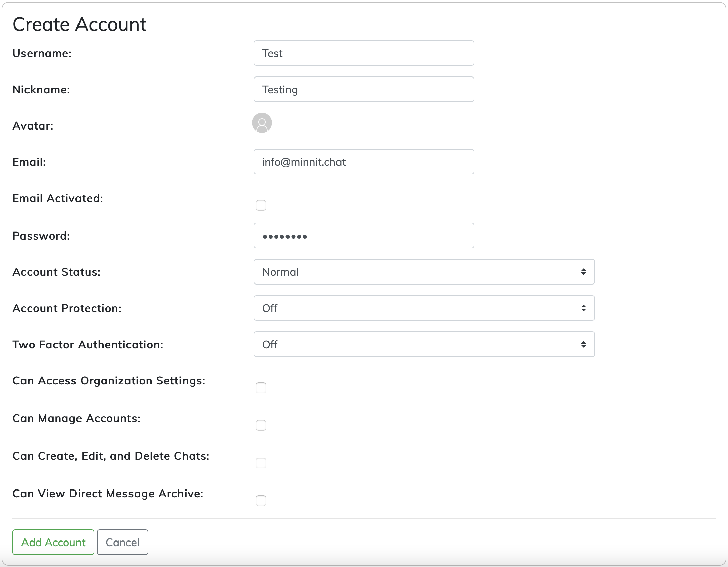728x567 pixels.
Task: Select the Username input field
Action: (363, 53)
